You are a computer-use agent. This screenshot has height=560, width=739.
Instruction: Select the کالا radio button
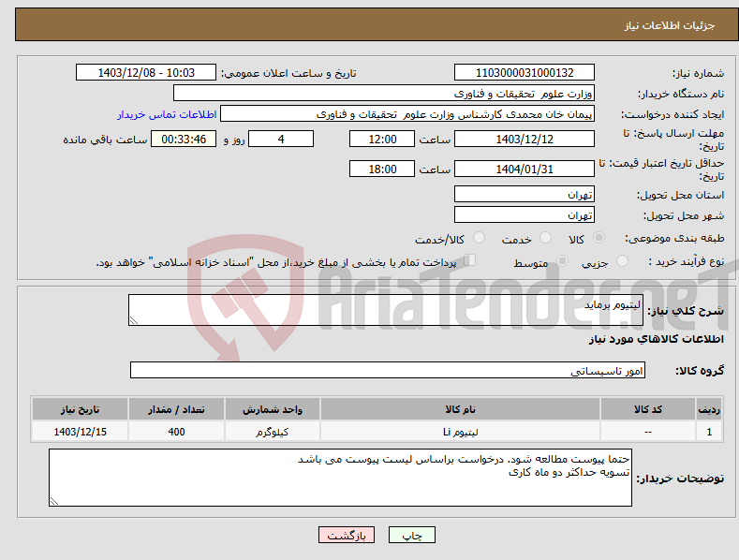pos(599,238)
